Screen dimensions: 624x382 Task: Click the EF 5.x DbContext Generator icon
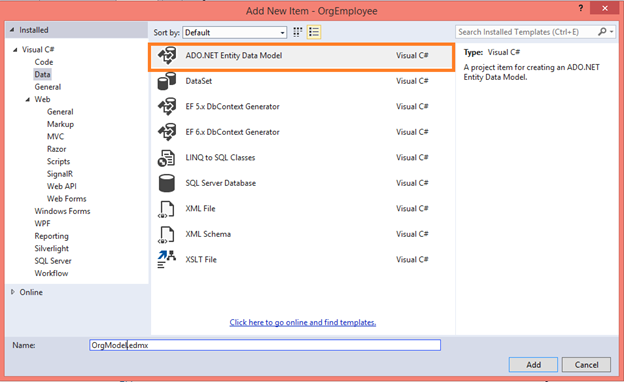point(167,107)
